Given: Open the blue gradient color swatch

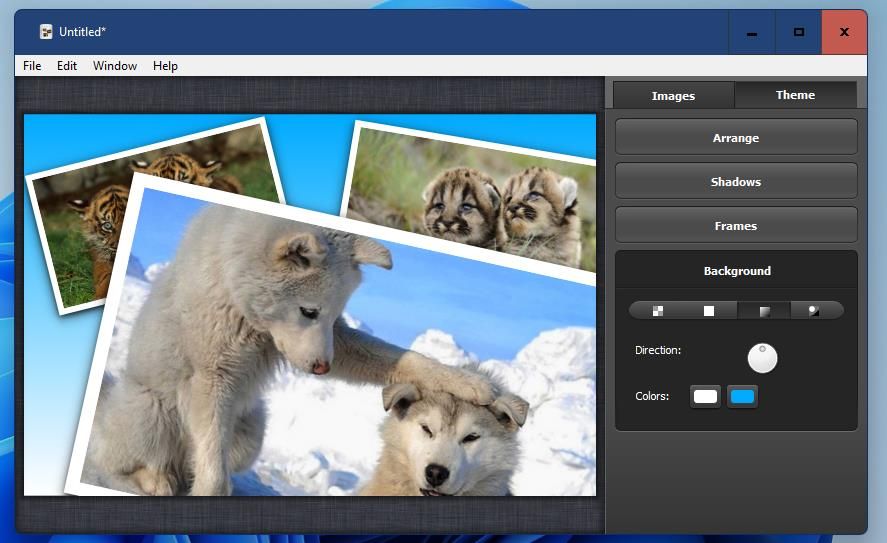Looking at the screenshot, I should coord(742,397).
